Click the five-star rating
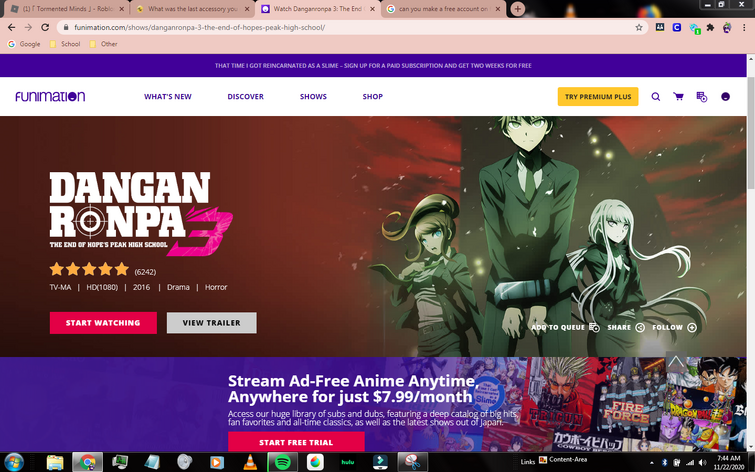This screenshot has width=755, height=472. click(89, 269)
